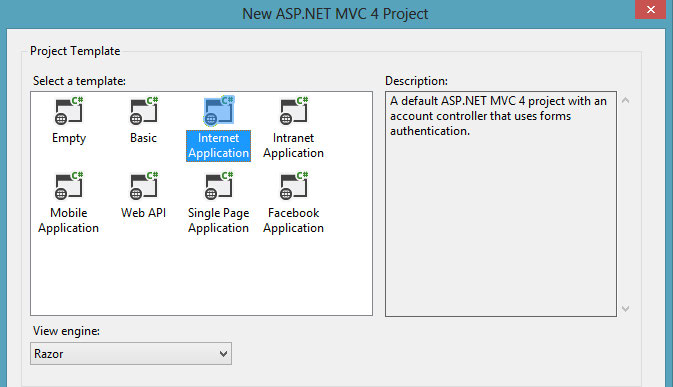Close the New ASP.NET MVC 4 Project dialog
This screenshot has height=387, width=673.
point(651,9)
